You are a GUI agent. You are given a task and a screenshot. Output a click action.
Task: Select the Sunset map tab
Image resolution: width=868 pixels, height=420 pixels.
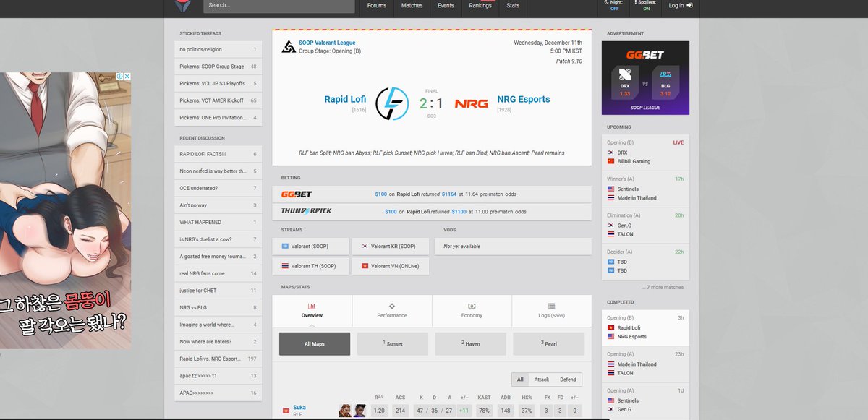(x=393, y=344)
